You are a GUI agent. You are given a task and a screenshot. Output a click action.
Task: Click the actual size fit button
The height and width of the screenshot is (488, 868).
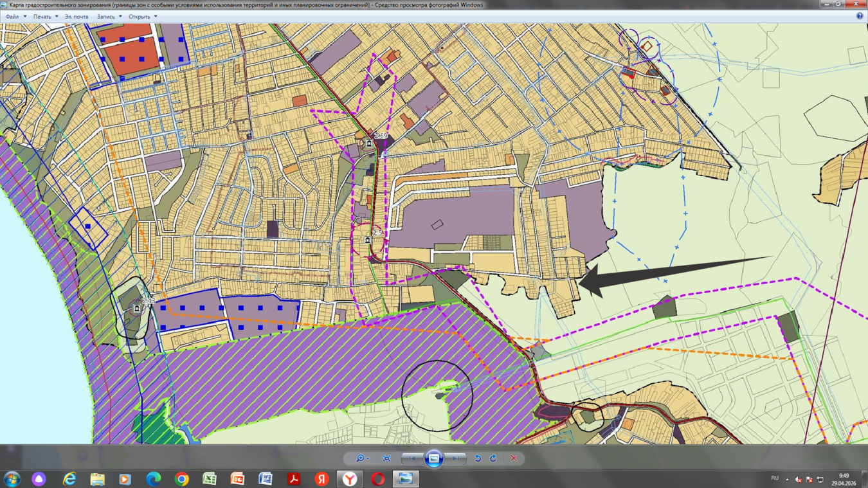(386, 458)
